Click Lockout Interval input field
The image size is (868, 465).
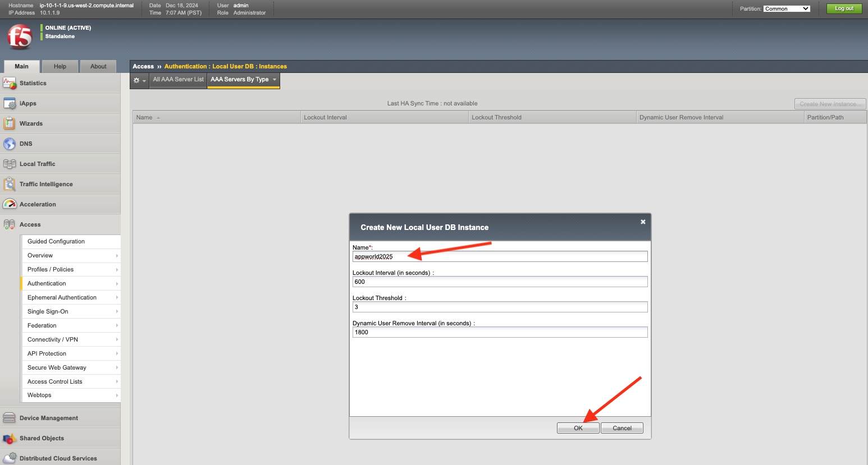(500, 282)
